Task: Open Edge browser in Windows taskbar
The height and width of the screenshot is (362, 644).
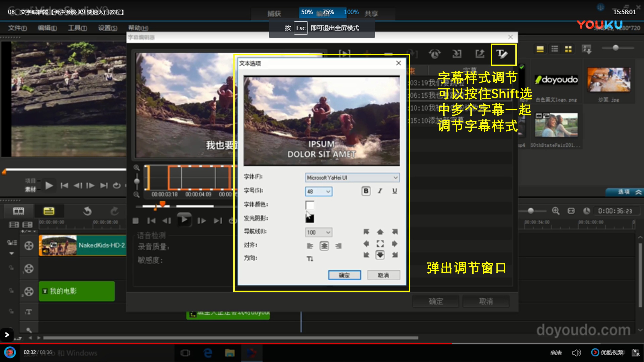Action: click(208, 353)
